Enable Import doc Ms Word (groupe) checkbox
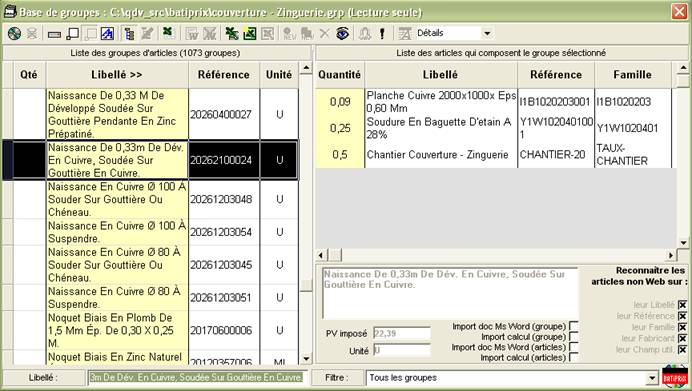Viewport: 692px width, 391px height. pos(574,326)
